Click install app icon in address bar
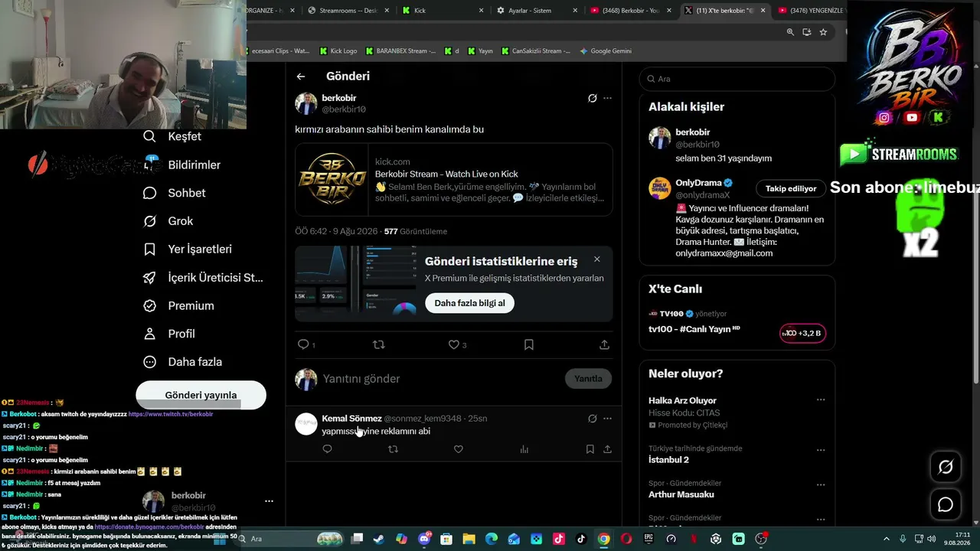This screenshot has height=551, width=980. coord(807,32)
